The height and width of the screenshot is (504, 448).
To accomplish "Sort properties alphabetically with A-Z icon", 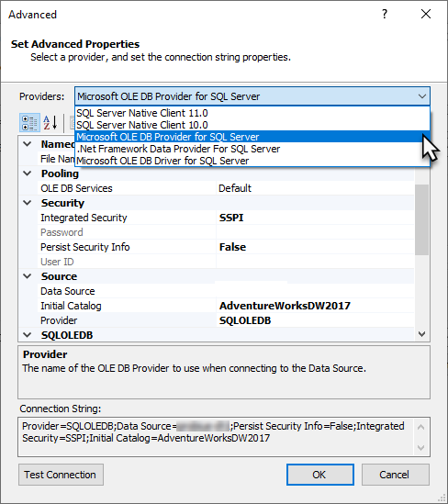I will click(50, 123).
